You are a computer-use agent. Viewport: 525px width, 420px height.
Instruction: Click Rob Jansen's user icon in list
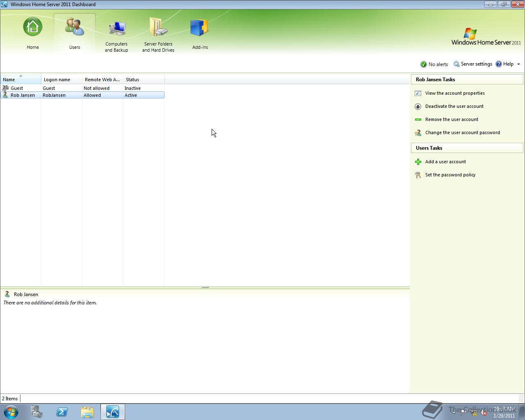(5, 95)
